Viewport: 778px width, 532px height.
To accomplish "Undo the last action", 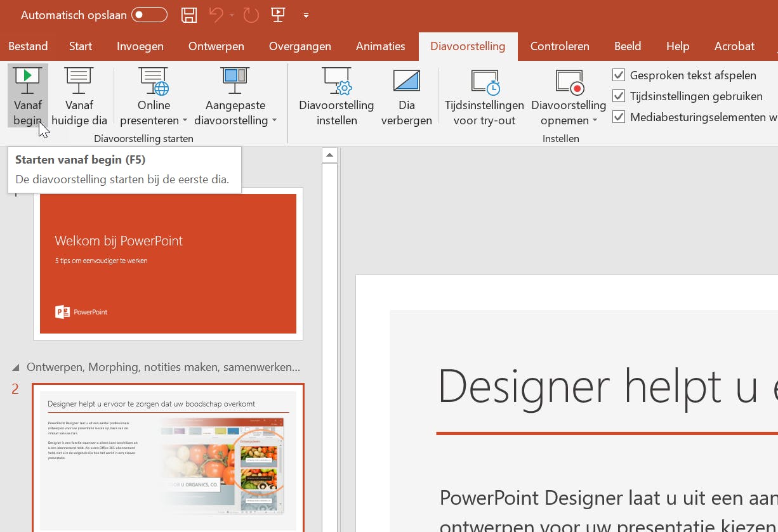I will pos(216,15).
